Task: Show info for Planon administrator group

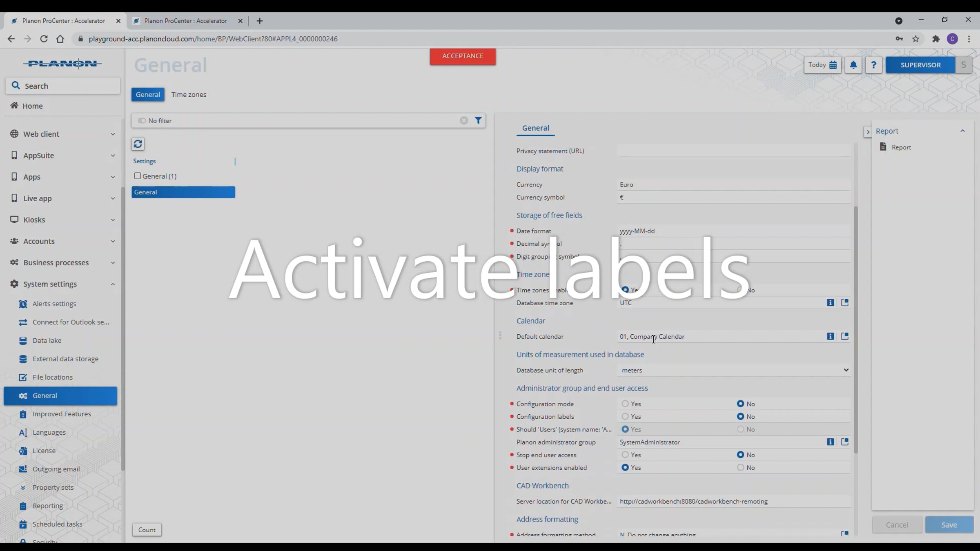Action: coord(830,442)
